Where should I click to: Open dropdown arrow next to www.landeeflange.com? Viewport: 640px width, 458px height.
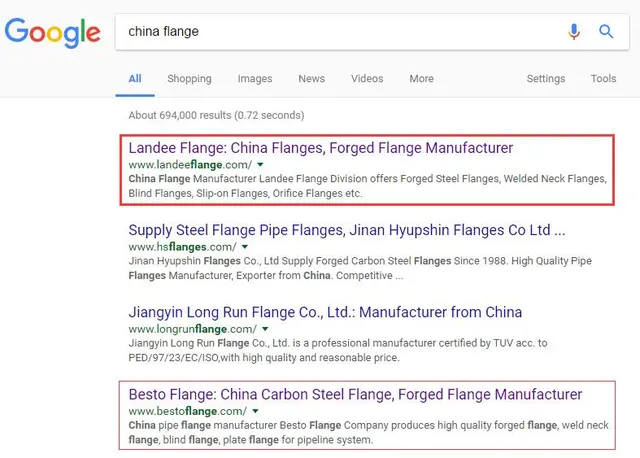(x=260, y=164)
